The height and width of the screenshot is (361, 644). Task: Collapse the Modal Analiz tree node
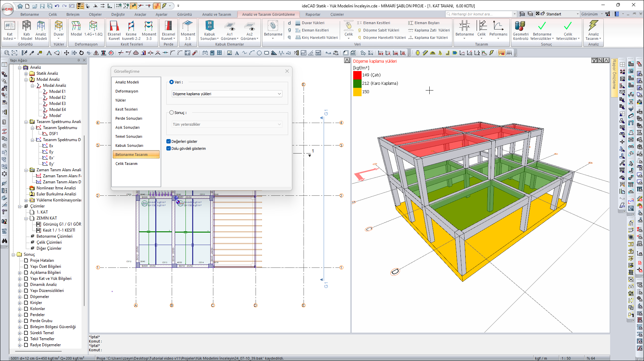tap(26, 79)
